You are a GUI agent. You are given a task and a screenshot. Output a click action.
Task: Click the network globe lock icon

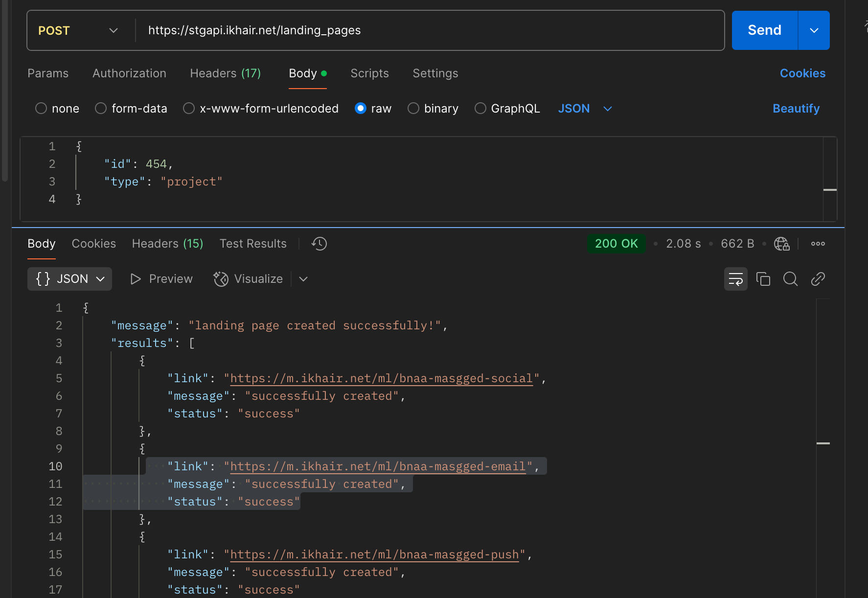coord(781,244)
